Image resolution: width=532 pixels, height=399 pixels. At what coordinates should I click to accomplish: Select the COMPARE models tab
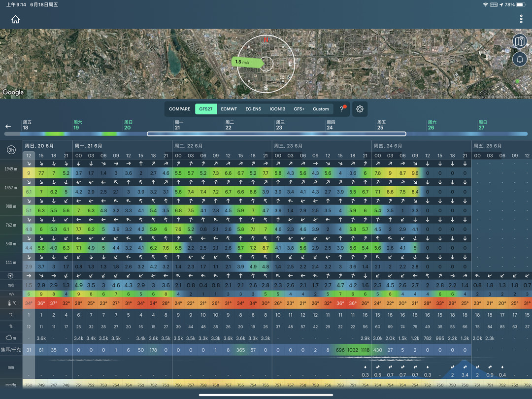point(179,109)
